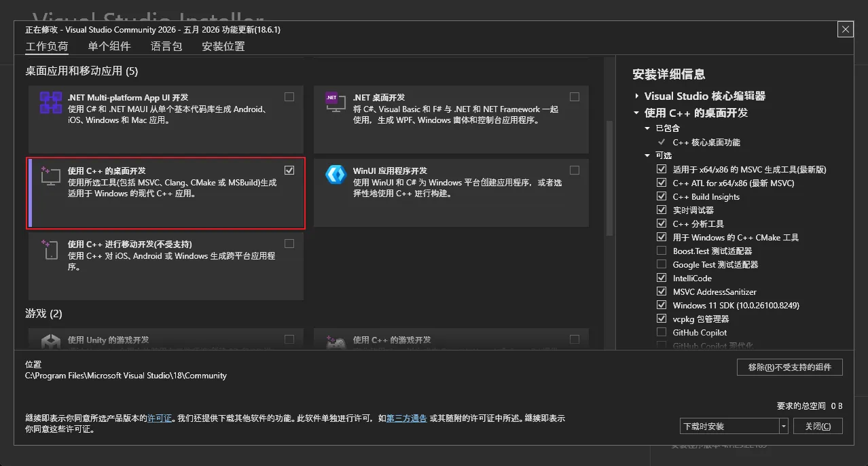Check the 使用 C++ 的游戏开发 checkbox
The height and width of the screenshot is (466, 868).
[575, 339]
